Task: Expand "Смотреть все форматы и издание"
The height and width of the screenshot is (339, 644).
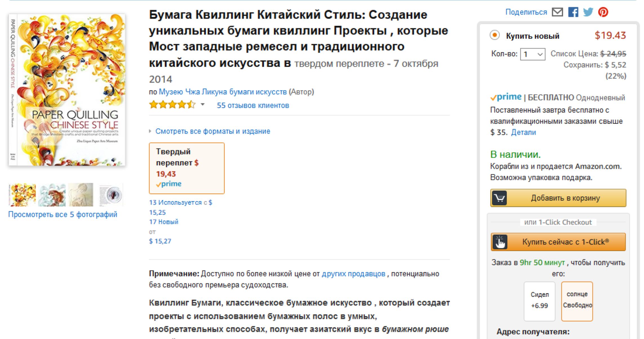Action: [x=213, y=131]
